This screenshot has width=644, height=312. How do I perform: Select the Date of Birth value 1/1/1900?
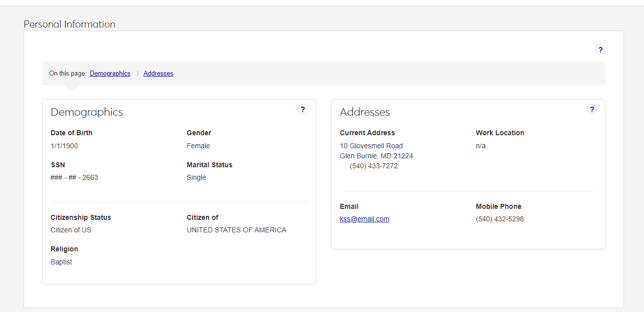[64, 146]
